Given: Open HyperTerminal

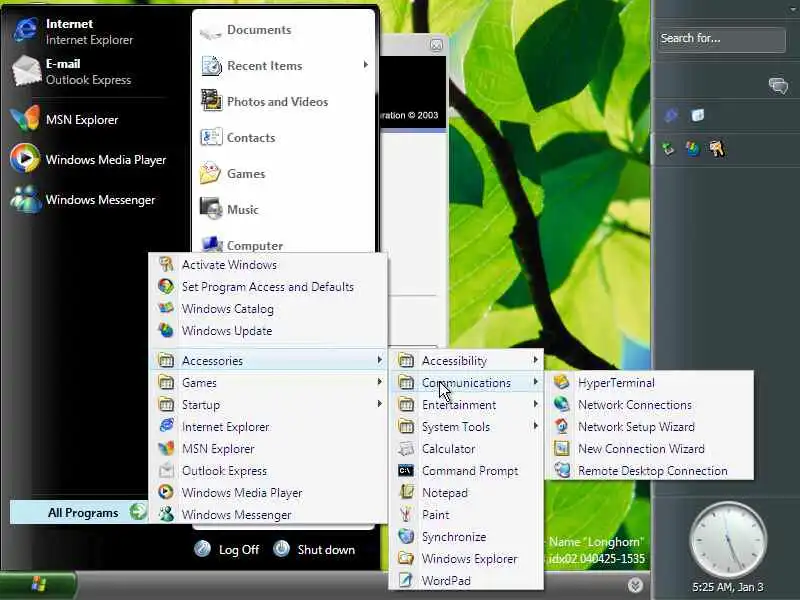Looking at the screenshot, I should tap(649, 382).
